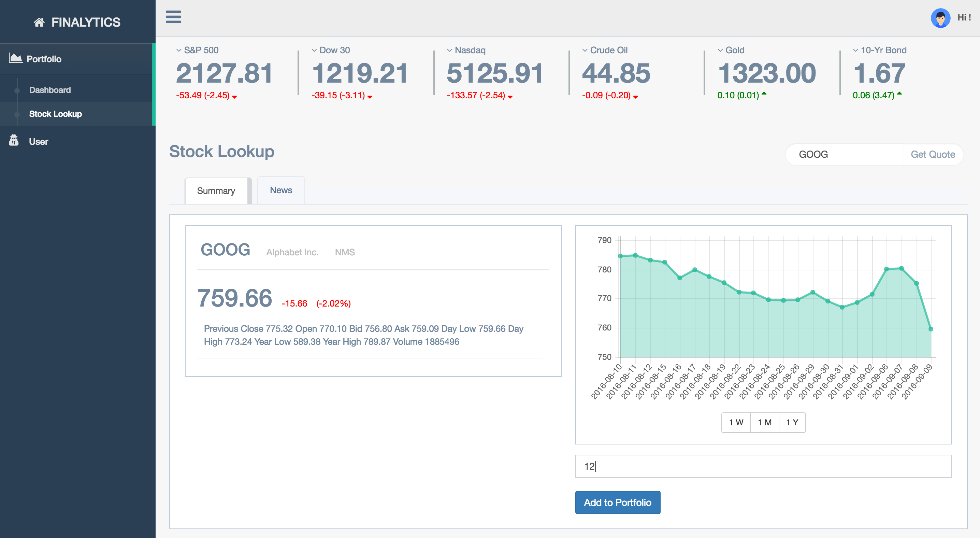Click the Portfolio chart icon
The width and height of the screenshot is (980, 538).
click(x=16, y=58)
